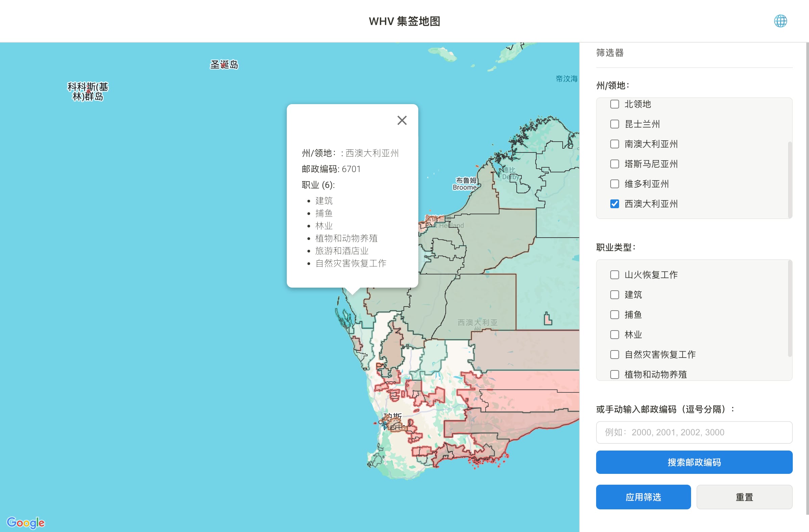Click the globe language switcher icon

[x=781, y=21]
